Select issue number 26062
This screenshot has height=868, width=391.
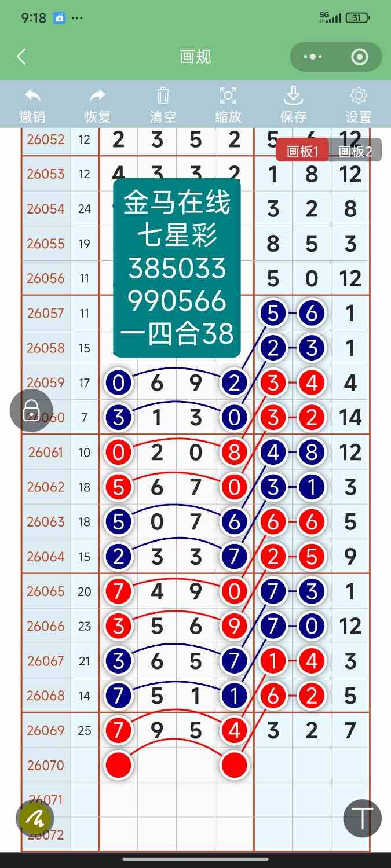click(x=46, y=487)
